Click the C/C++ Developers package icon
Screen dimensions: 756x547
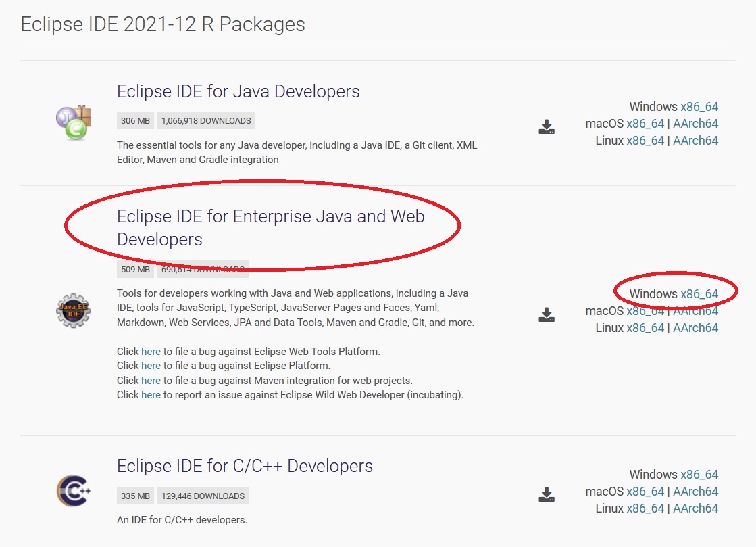coord(73,491)
